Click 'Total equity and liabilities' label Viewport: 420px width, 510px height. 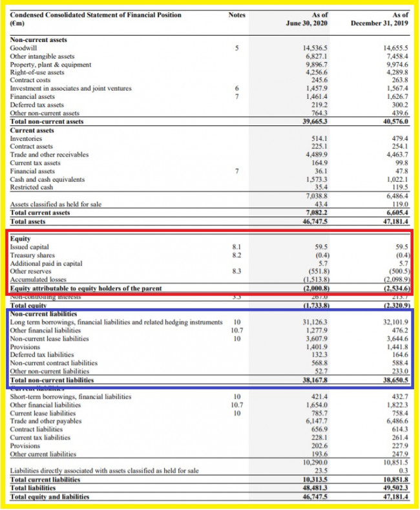click(49, 496)
